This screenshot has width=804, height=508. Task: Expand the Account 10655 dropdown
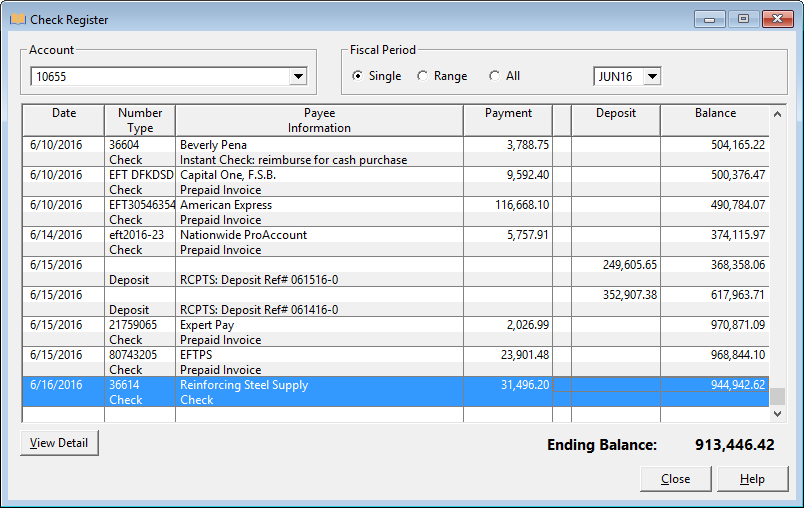(x=297, y=77)
